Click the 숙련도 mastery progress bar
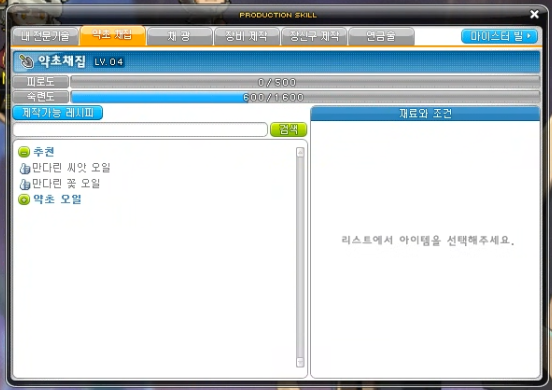552x390 pixels. (x=305, y=97)
